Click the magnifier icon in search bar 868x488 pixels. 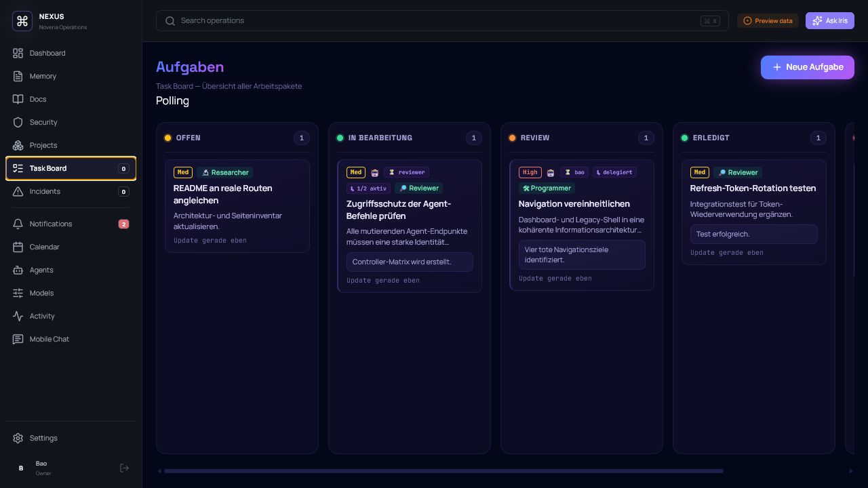click(170, 21)
